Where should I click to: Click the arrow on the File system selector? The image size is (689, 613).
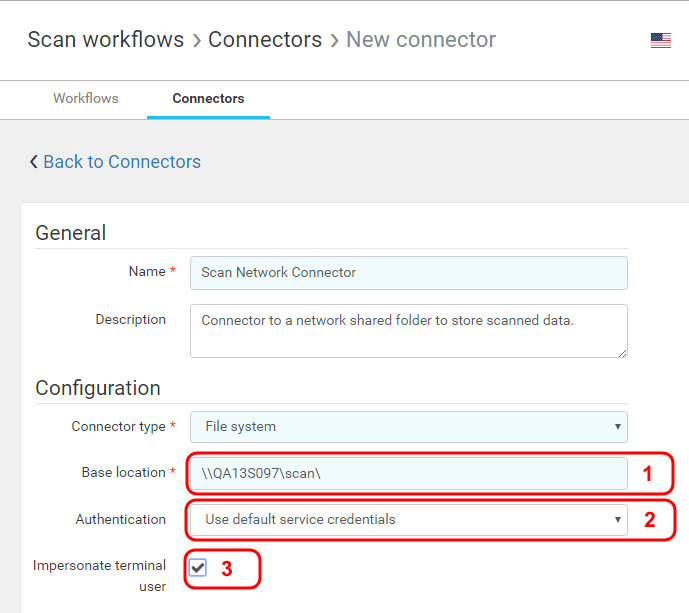pyautogui.click(x=616, y=427)
